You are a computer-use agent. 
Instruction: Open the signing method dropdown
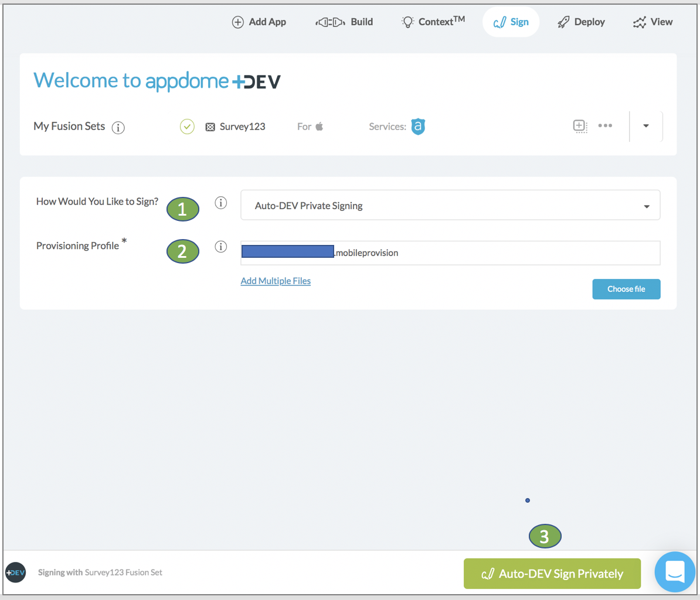pyautogui.click(x=646, y=204)
